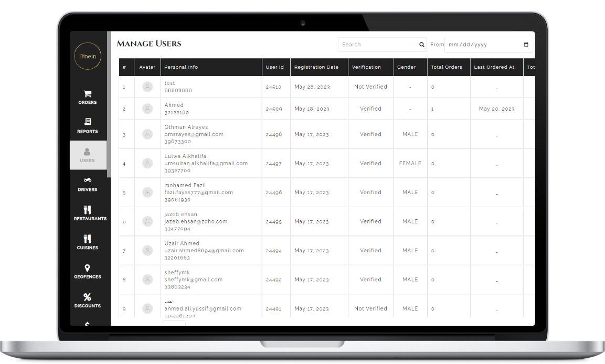Click into the Search users field

(x=378, y=45)
